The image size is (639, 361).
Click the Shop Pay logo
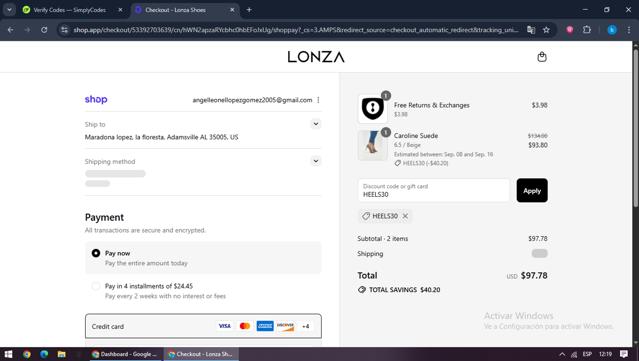pos(96,99)
